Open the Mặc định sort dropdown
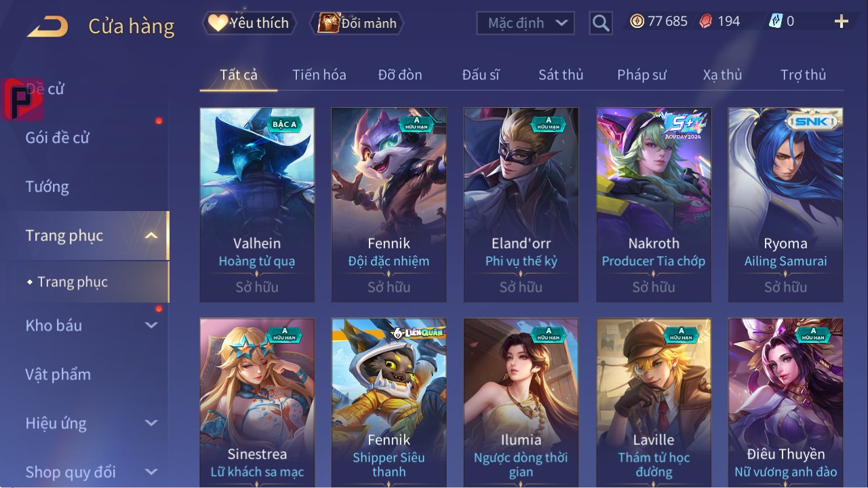 (526, 23)
